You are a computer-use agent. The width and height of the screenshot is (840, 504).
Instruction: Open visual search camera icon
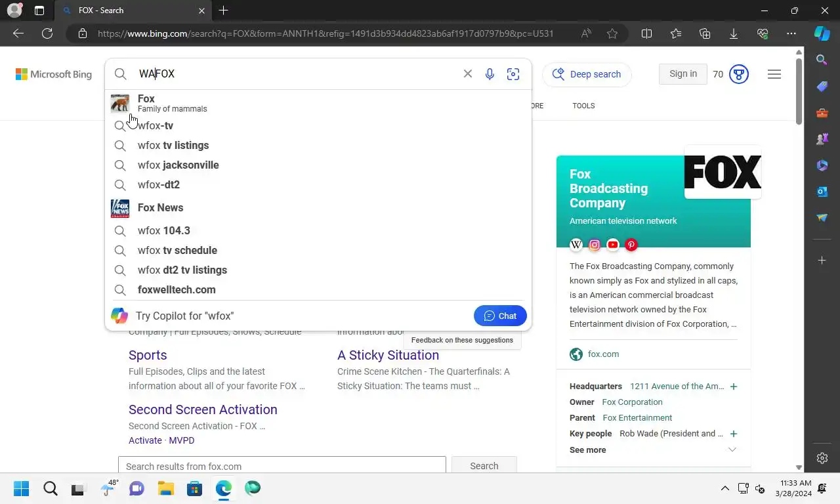513,74
